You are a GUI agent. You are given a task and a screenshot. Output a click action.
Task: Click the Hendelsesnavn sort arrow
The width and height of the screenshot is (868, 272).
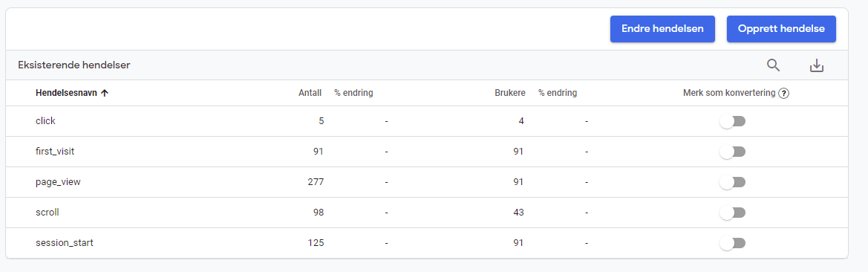(x=105, y=93)
